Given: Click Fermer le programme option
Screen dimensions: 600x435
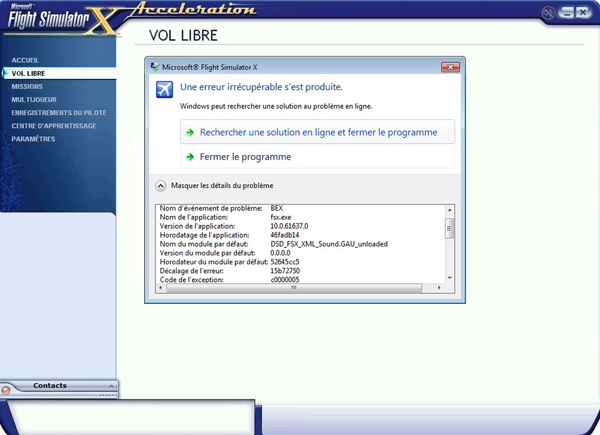Looking at the screenshot, I should point(317,156).
